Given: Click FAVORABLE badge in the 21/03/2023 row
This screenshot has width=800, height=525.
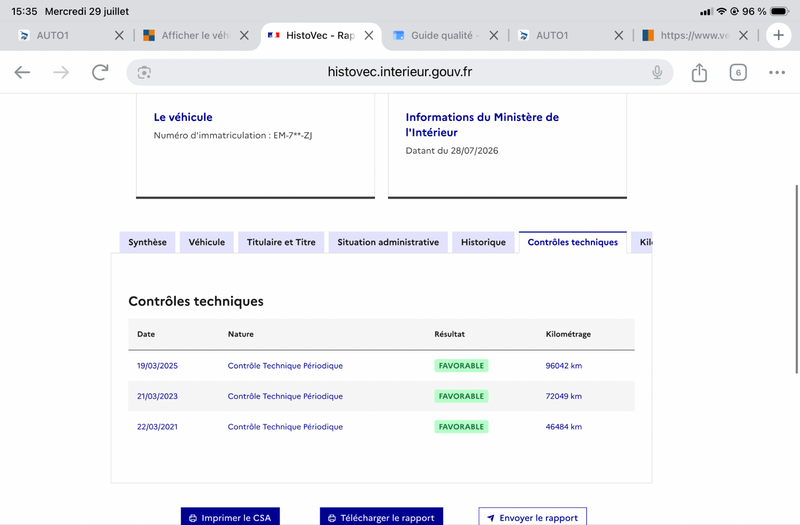Looking at the screenshot, I should click(461, 396).
